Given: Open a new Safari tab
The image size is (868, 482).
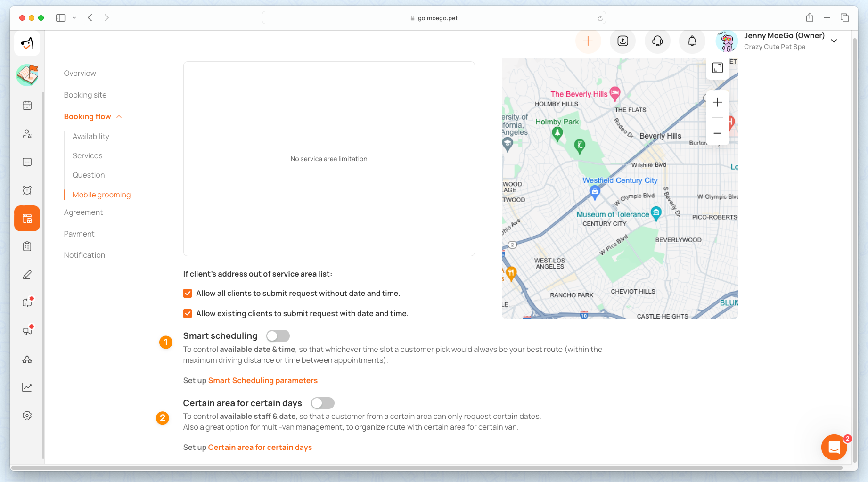Looking at the screenshot, I should [827, 18].
